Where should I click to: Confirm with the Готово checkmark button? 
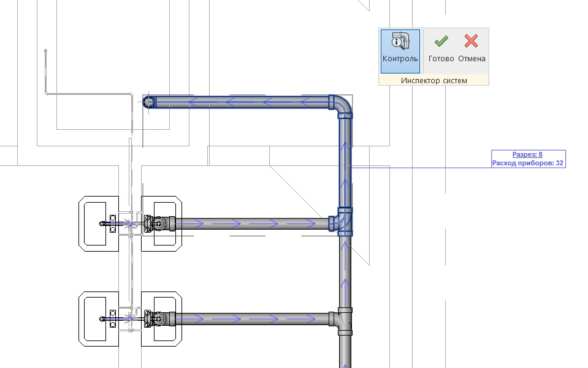[x=441, y=48]
